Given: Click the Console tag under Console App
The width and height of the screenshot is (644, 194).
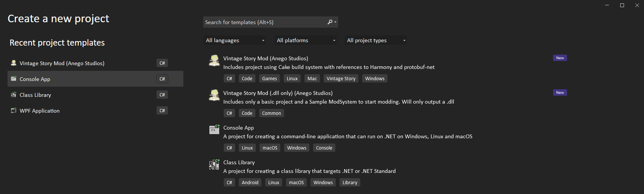Looking at the screenshot, I should pyautogui.click(x=324, y=148).
